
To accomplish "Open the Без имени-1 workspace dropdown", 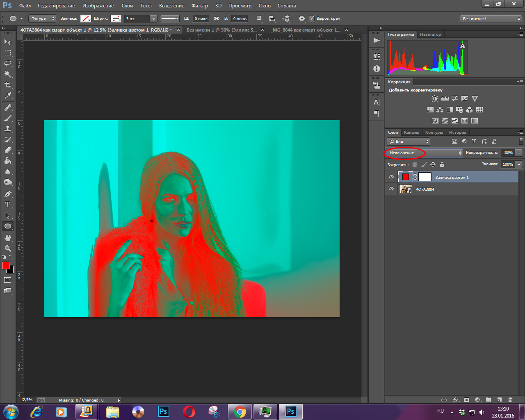I will pyautogui.click(x=491, y=19).
